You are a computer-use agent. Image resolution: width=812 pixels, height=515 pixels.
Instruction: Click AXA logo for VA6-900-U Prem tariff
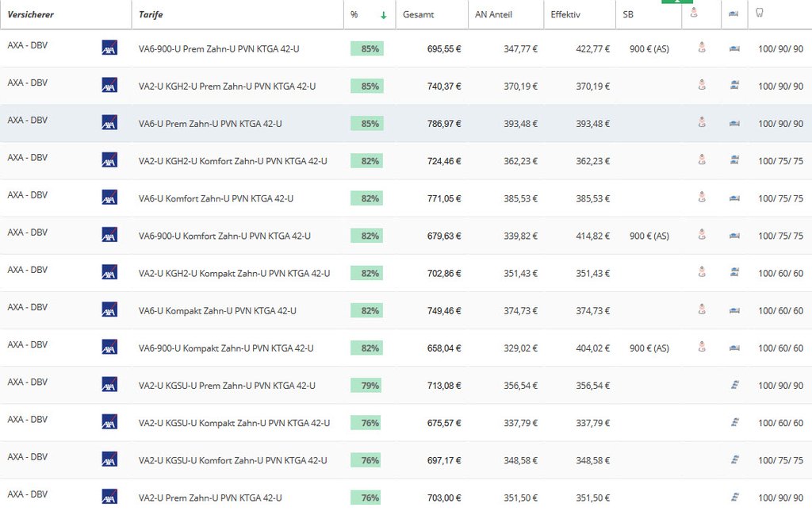[x=109, y=48]
